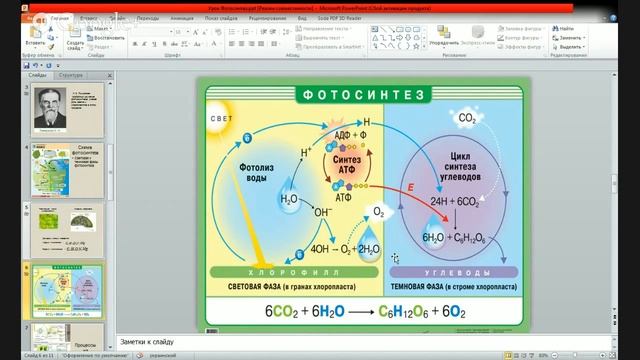Click Increase Font Size icon
Viewport: 640px width, 360px height.
[196, 32]
